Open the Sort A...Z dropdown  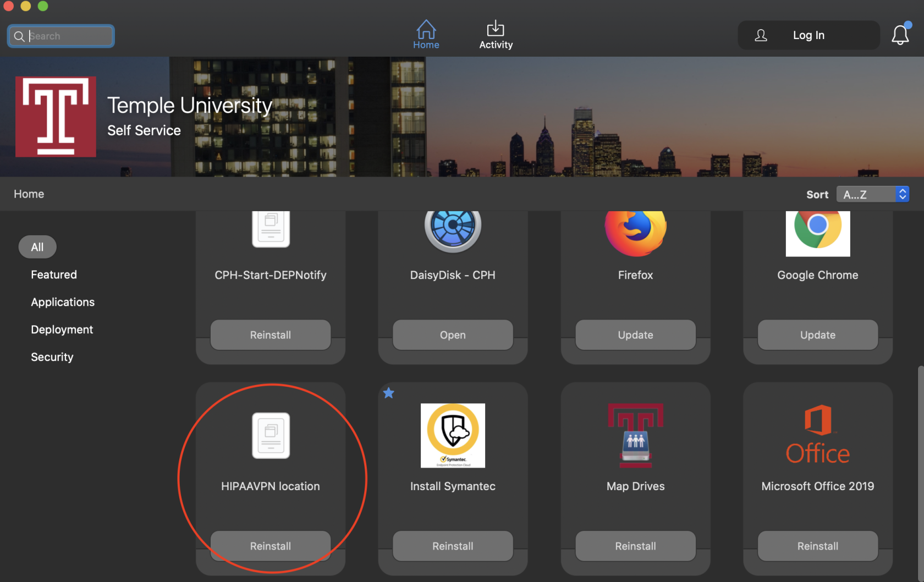[873, 194]
